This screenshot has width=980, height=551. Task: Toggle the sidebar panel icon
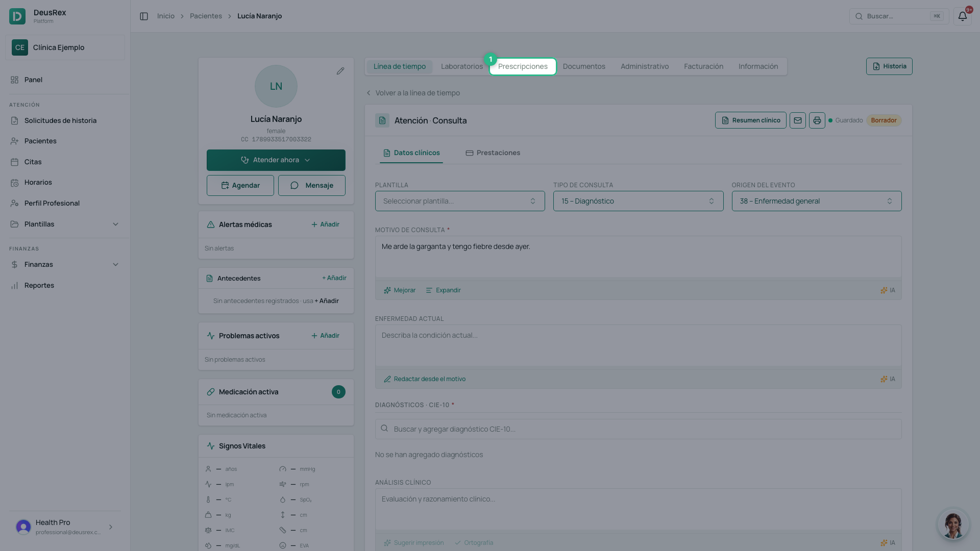144,16
